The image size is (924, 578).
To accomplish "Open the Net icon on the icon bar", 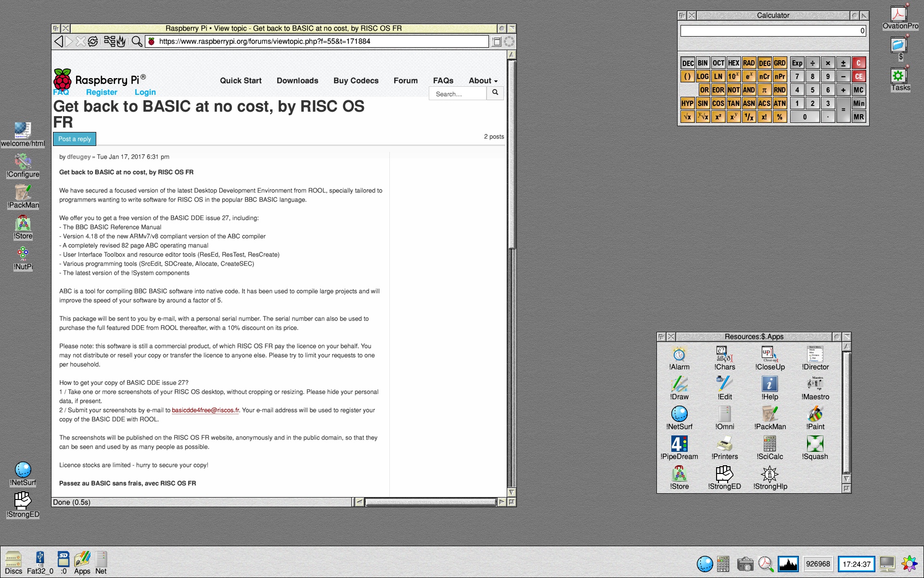I will click(101, 563).
